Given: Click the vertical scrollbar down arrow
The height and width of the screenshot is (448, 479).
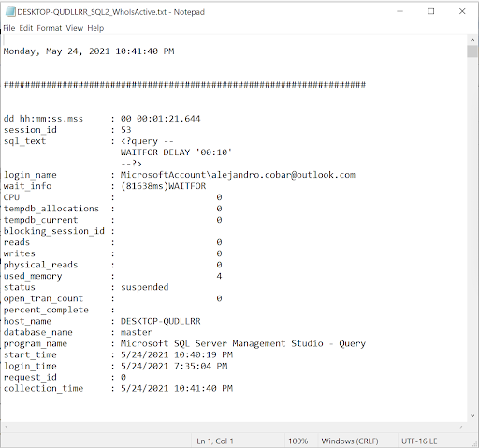Looking at the screenshot, I should [472, 416].
